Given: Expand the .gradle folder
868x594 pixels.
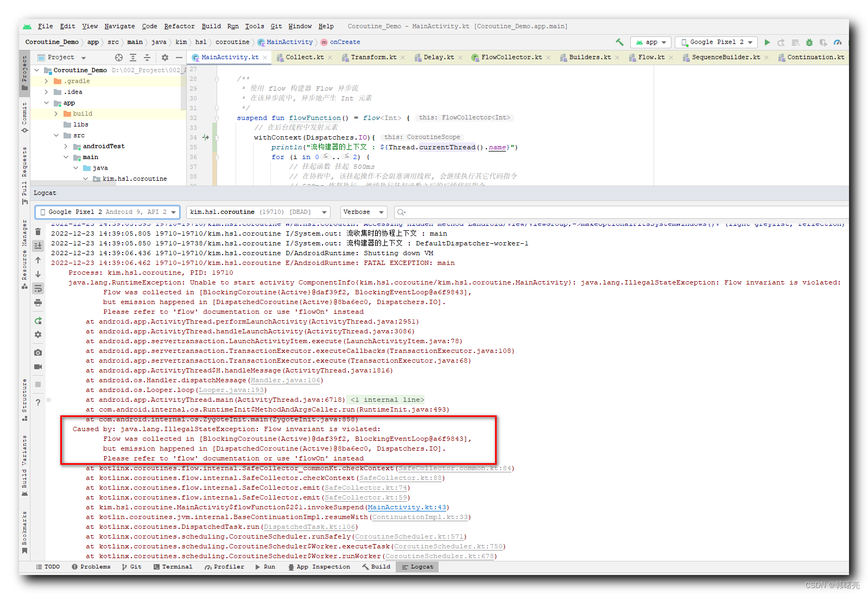Looking at the screenshot, I should click(47, 81).
